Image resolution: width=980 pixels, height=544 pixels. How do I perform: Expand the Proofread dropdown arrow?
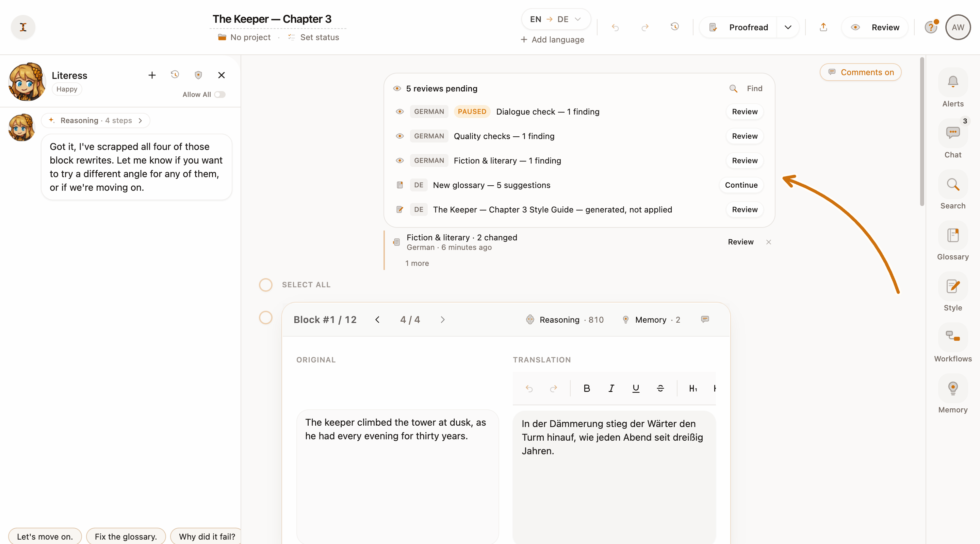(x=788, y=28)
